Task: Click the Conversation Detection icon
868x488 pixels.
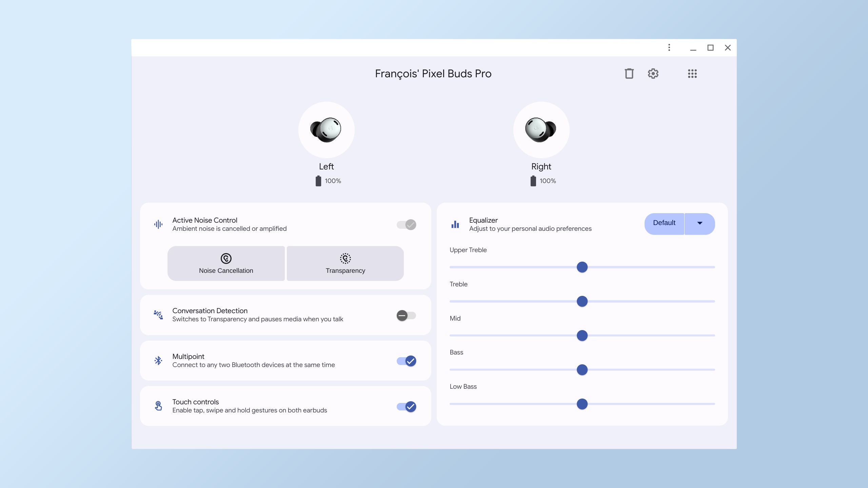Action: [158, 314]
